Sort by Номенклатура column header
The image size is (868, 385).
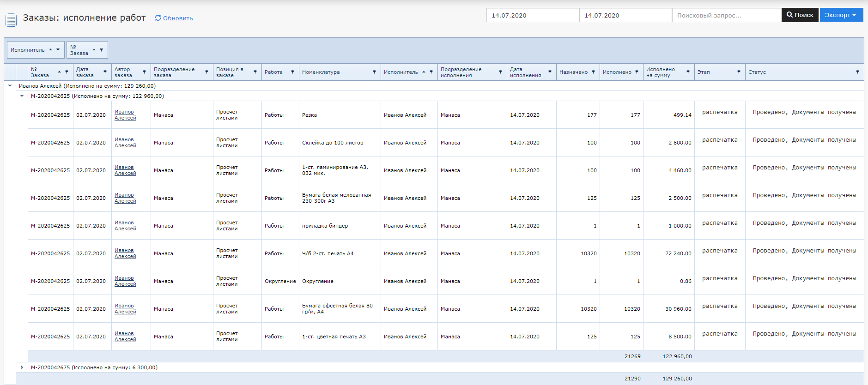321,72
